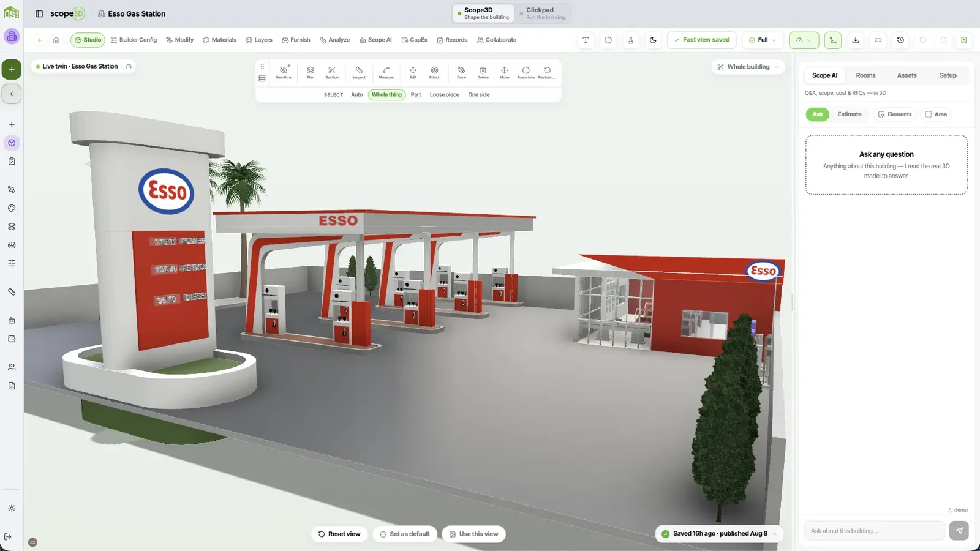Click the text tool T icon

586,40
